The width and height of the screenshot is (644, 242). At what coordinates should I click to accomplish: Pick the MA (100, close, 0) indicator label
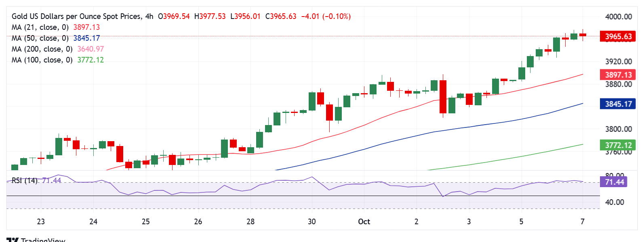coord(42,60)
